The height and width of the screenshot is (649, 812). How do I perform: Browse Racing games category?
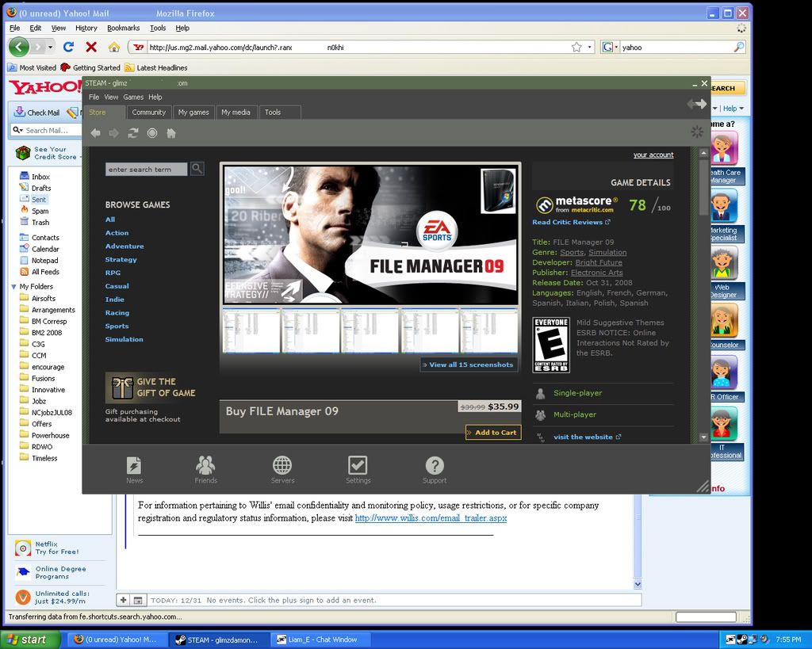tap(117, 312)
